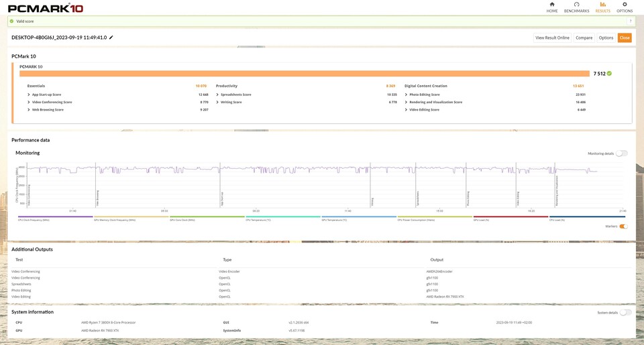Click the Compare button

pos(584,38)
